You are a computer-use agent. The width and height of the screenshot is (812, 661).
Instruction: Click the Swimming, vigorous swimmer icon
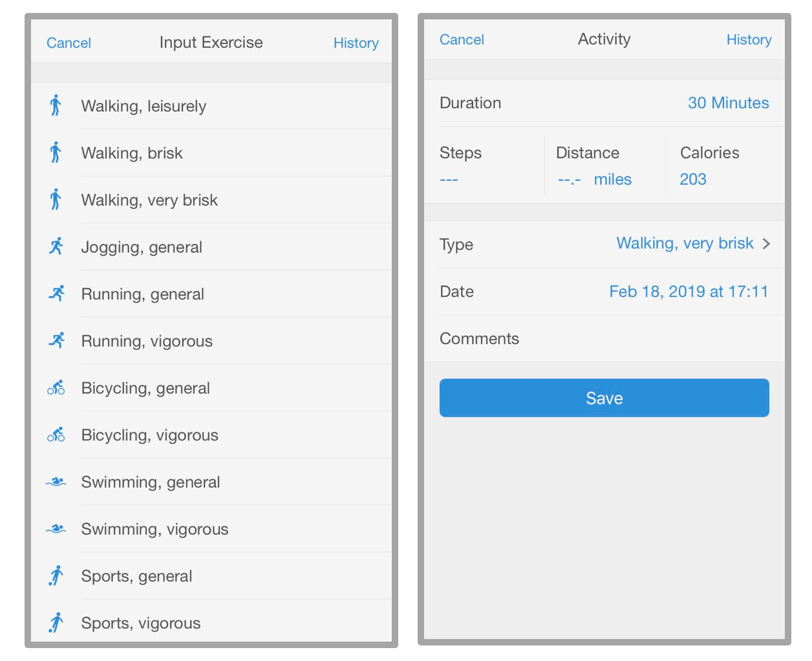pyautogui.click(x=56, y=528)
